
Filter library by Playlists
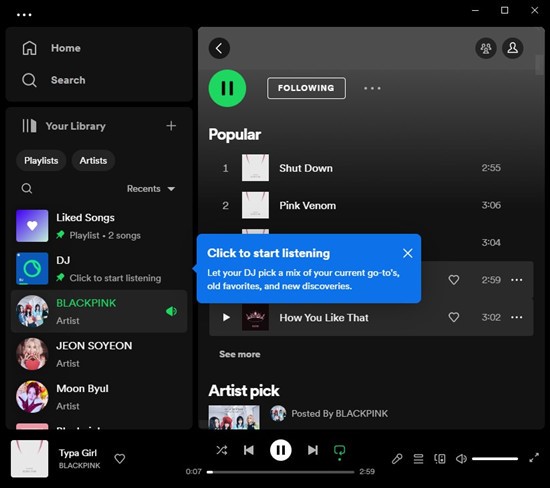[x=41, y=161]
